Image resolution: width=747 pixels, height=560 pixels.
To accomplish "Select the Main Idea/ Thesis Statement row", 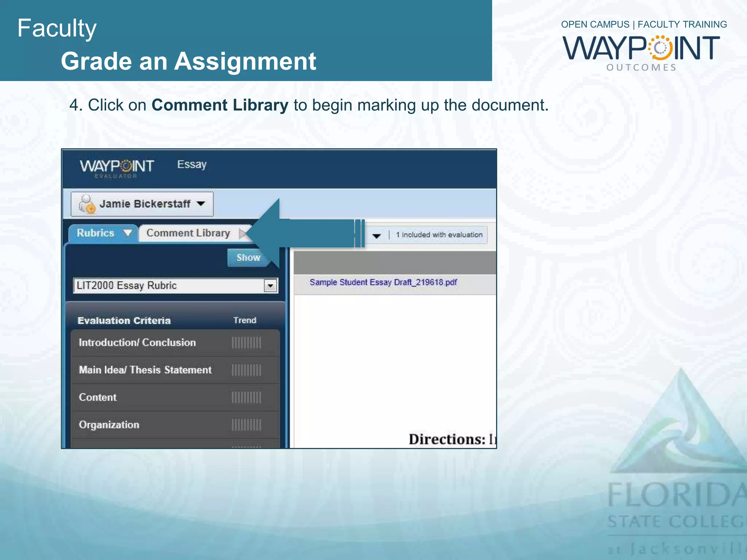I will (175, 370).
